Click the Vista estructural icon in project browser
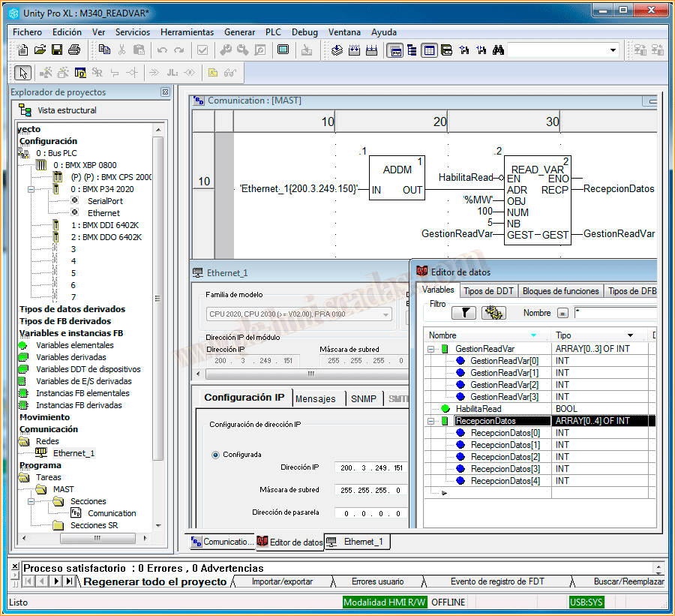The width and height of the screenshot is (675, 616). (25, 110)
